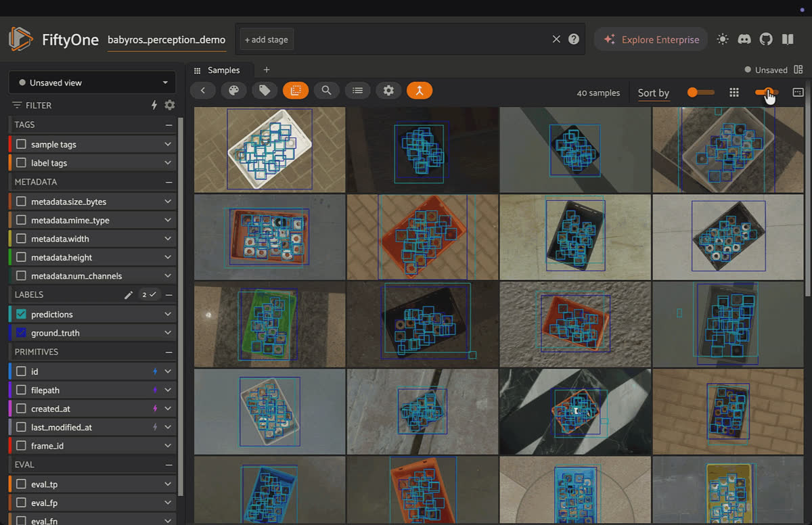The image size is (812, 525).
Task: Click the lightning icon next to filepath
Action: 155,390
